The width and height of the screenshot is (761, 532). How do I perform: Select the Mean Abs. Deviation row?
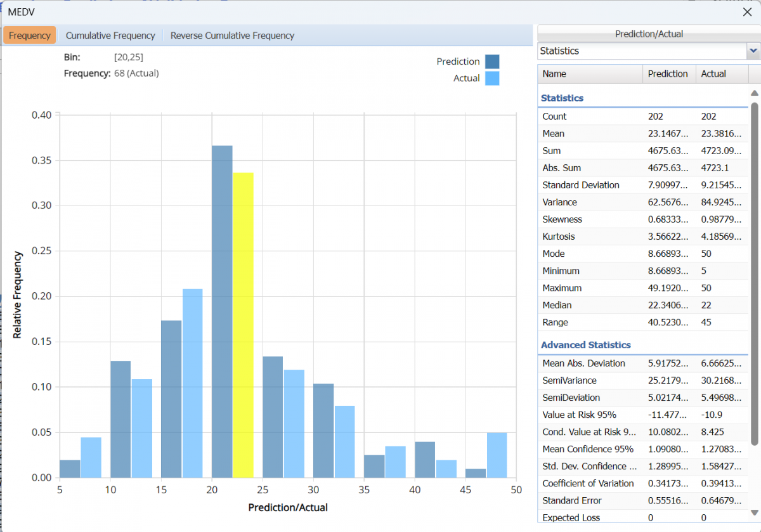click(x=642, y=363)
